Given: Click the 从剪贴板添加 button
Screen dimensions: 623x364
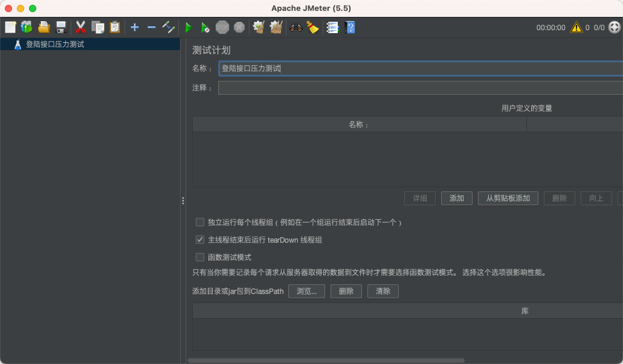Looking at the screenshot, I should click(508, 198).
